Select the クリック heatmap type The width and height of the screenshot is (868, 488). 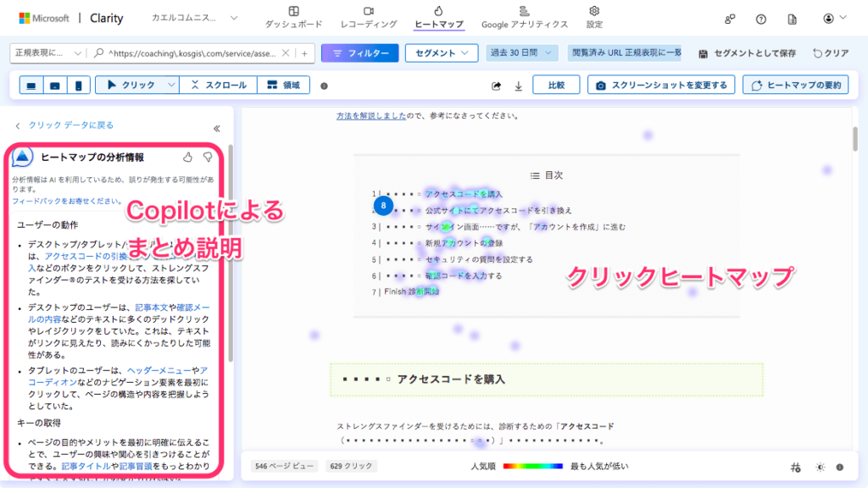(x=131, y=86)
